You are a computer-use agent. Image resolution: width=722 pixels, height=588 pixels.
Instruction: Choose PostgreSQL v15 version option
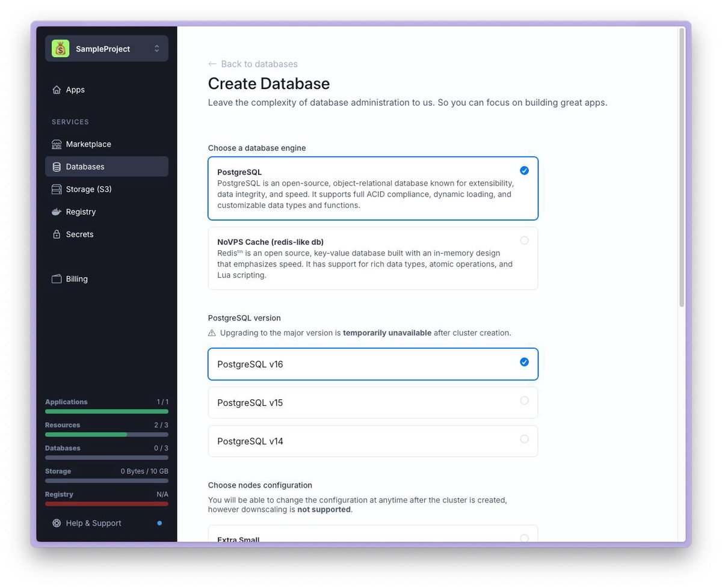372,403
